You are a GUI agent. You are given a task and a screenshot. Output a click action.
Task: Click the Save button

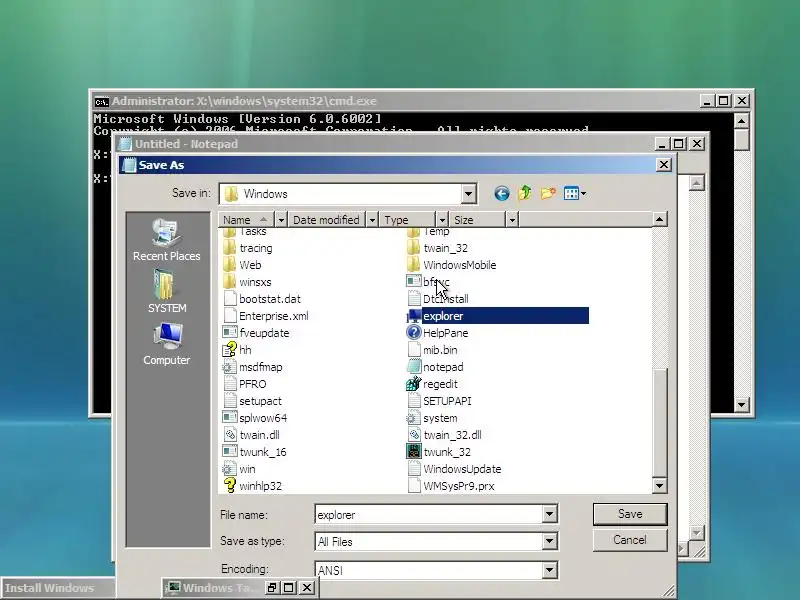click(x=630, y=514)
